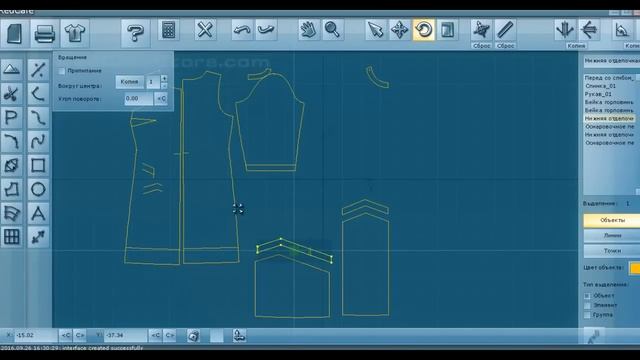Image resolution: width=640 pixels, height=360 pixels.
Task: Click the Сброс label under the star icon
Action: [481, 46]
